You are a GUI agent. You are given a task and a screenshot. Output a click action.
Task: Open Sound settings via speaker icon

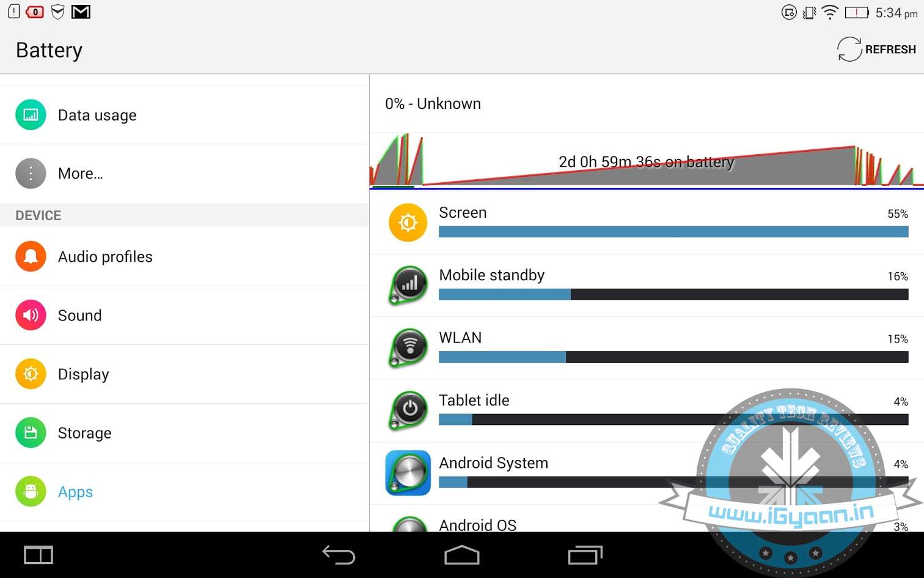click(31, 316)
